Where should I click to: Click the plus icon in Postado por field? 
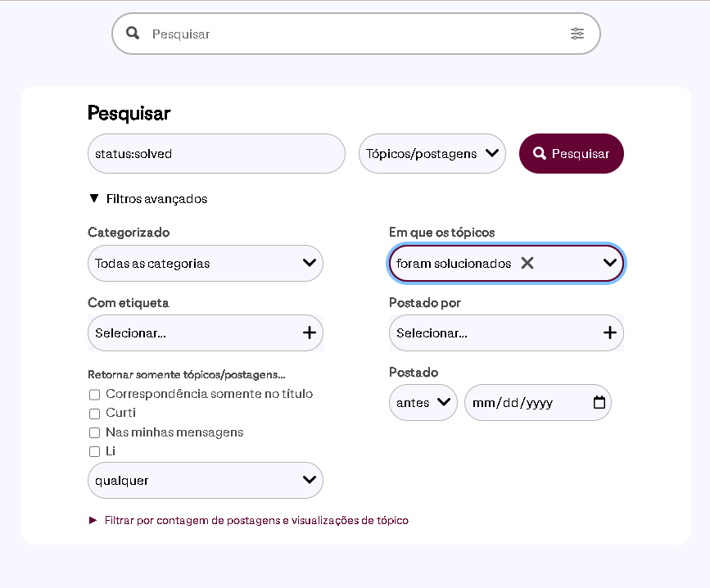(610, 332)
